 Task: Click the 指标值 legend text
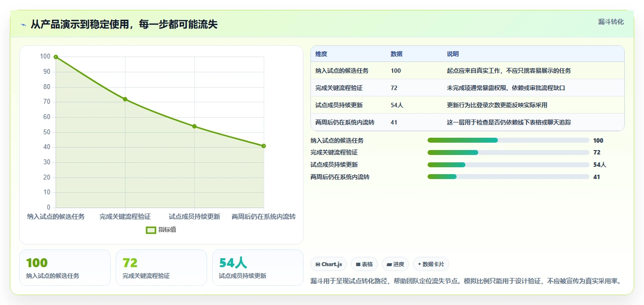(x=167, y=230)
